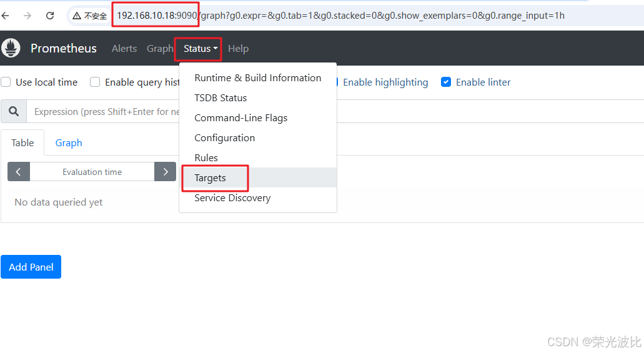
Task: Click the Prometheus brand title
Action: [64, 49]
